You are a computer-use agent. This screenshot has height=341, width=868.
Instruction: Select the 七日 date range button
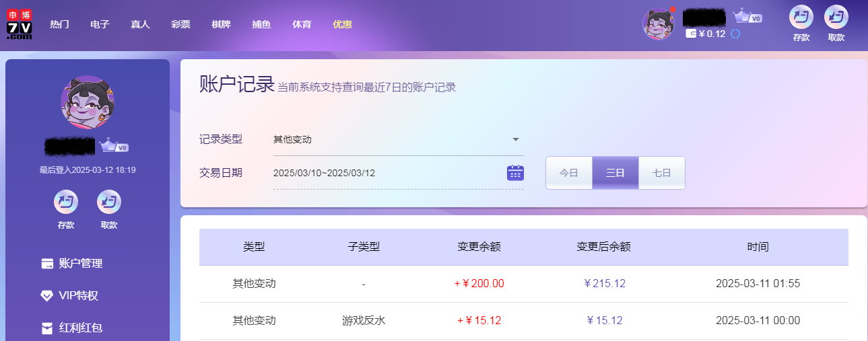[662, 173]
